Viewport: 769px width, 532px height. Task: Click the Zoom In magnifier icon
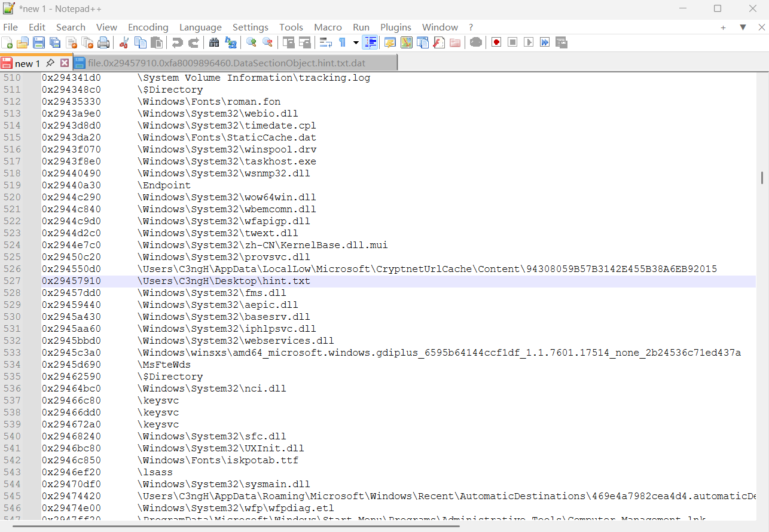[x=251, y=42]
